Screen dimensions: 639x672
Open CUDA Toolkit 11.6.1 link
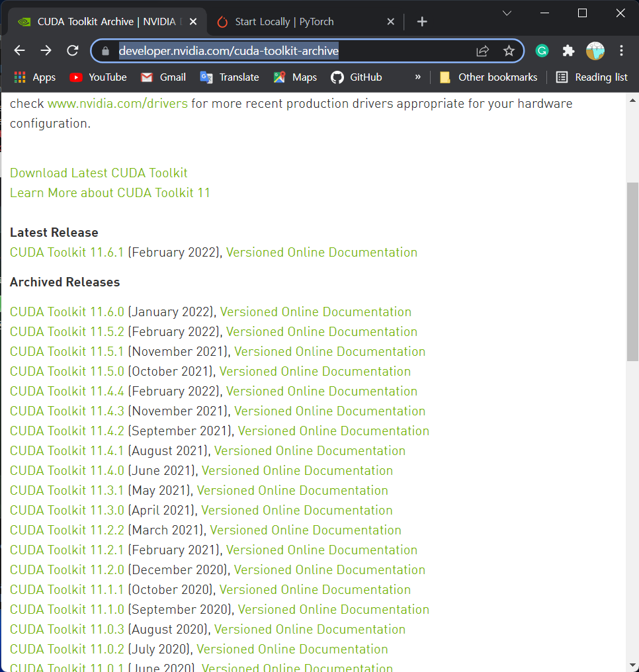click(67, 253)
